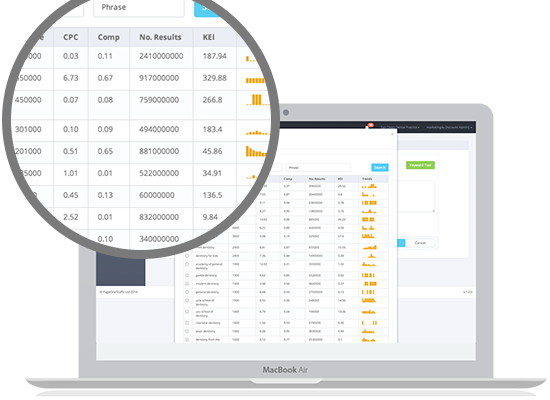Click the trend sparkline for charlotte dentistry

(369, 322)
